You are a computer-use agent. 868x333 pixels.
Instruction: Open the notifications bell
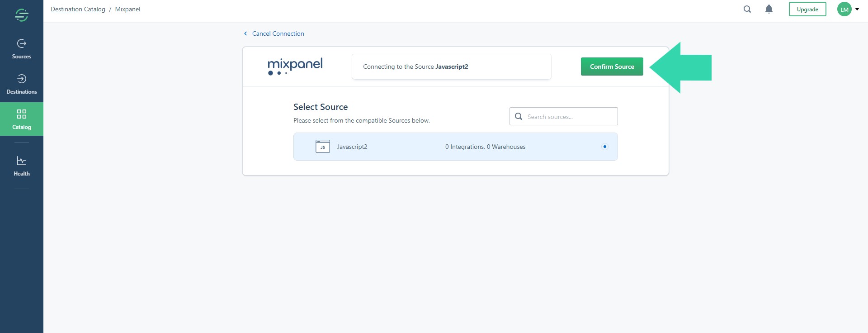(769, 9)
